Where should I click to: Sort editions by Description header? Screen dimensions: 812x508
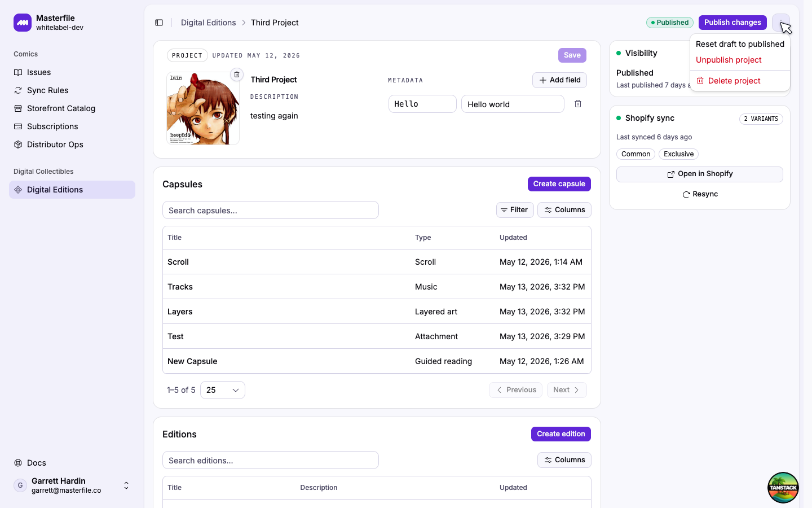coord(319,488)
